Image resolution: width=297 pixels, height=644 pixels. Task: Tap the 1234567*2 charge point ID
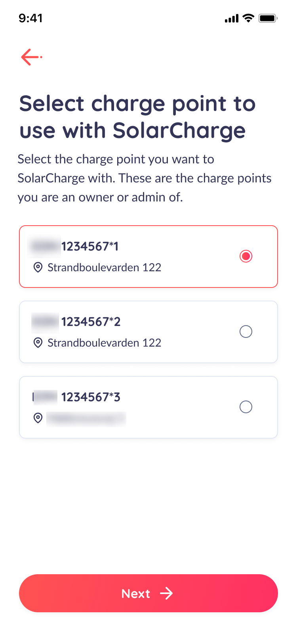91,322
